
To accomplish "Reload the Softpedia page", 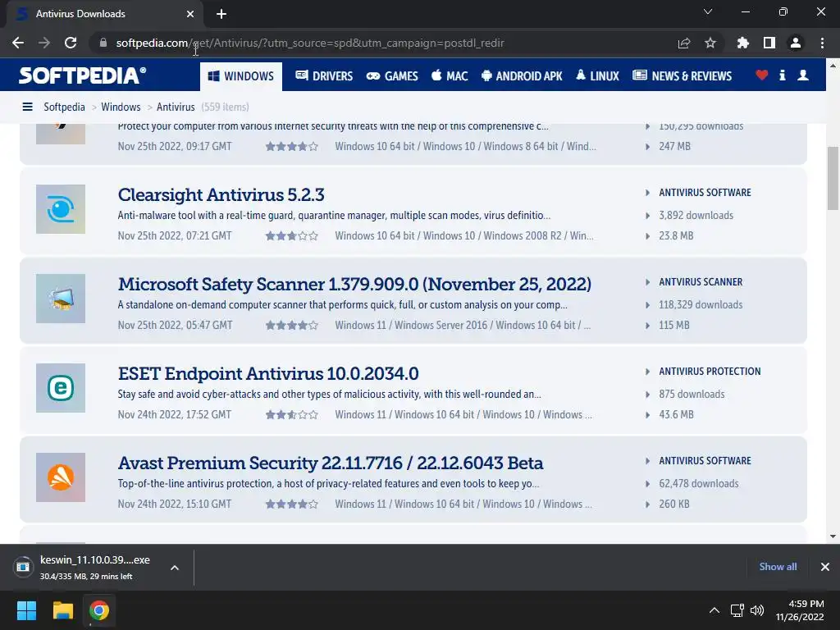I will [71, 43].
